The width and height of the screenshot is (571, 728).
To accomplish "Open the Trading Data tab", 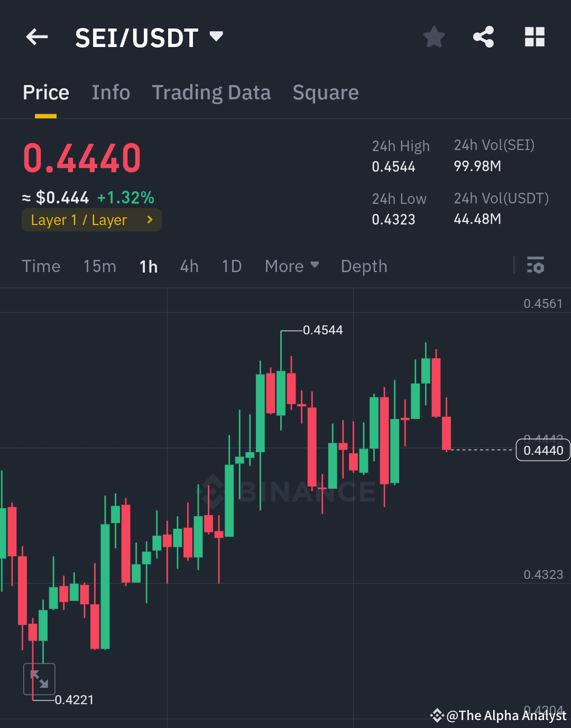I will click(x=211, y=92).
